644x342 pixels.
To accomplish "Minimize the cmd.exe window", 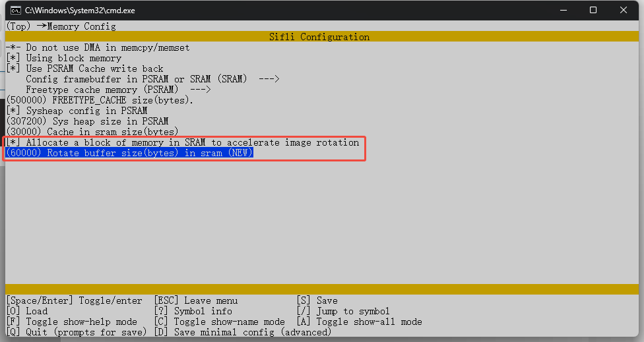I will [x=563, y=10].
